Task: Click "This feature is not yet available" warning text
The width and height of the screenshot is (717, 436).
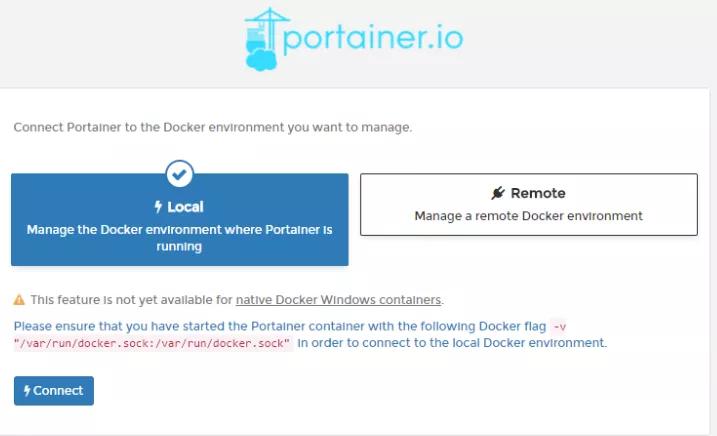Action: 130,300
